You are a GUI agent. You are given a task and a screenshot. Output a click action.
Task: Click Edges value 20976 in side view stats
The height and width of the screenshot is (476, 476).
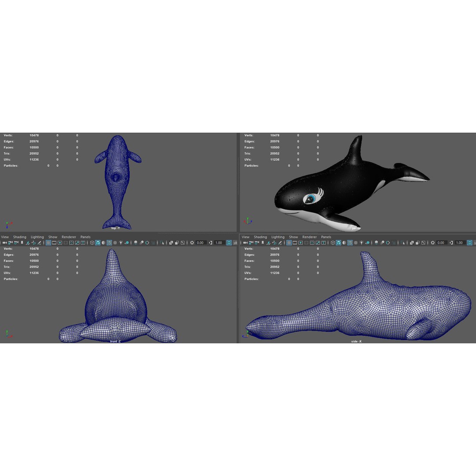pyautogui.click(x=275, y=255)
